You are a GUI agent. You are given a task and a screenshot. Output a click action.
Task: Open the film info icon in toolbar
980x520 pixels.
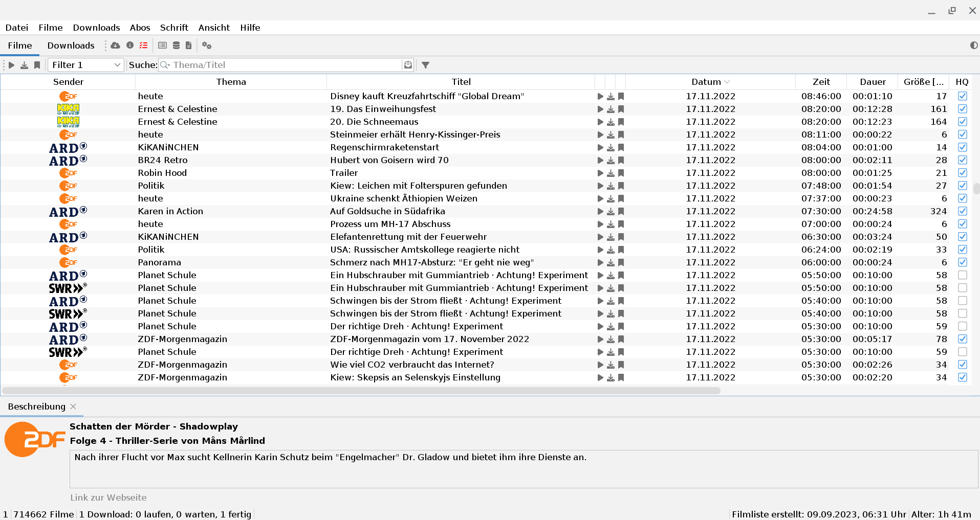(130, 46)
